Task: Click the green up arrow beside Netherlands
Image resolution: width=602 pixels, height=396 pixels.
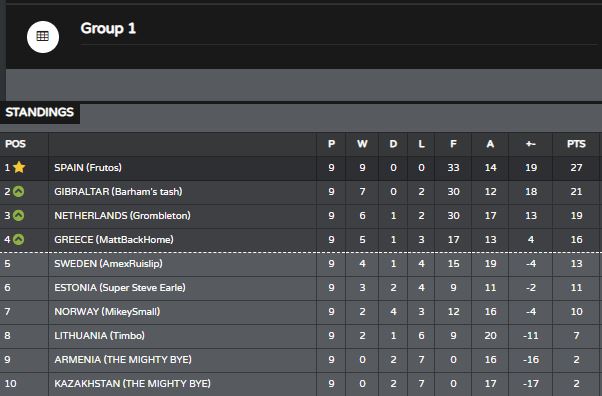Action: tap(18, 215)
